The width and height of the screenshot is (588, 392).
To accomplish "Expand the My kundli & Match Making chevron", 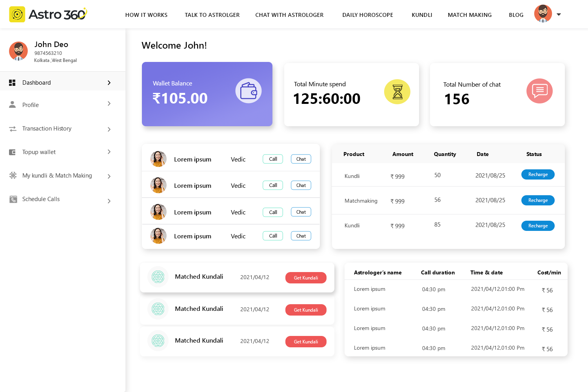I will click(109, 176).
